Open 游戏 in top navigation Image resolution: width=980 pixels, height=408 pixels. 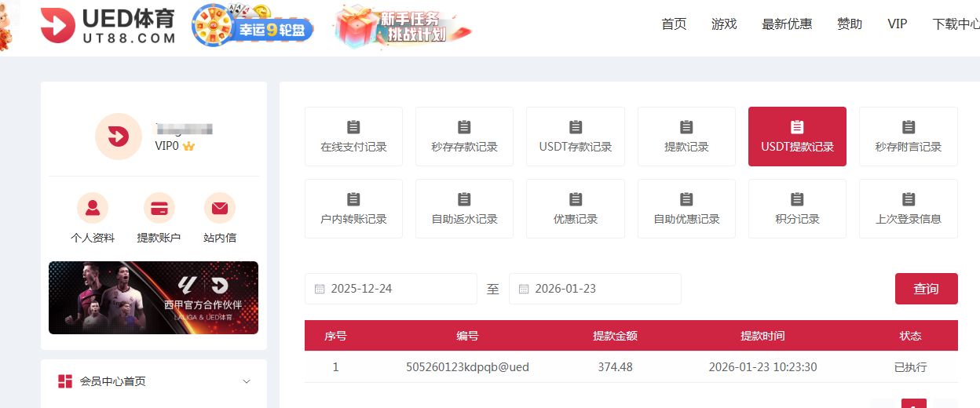[x=724, y=24]
